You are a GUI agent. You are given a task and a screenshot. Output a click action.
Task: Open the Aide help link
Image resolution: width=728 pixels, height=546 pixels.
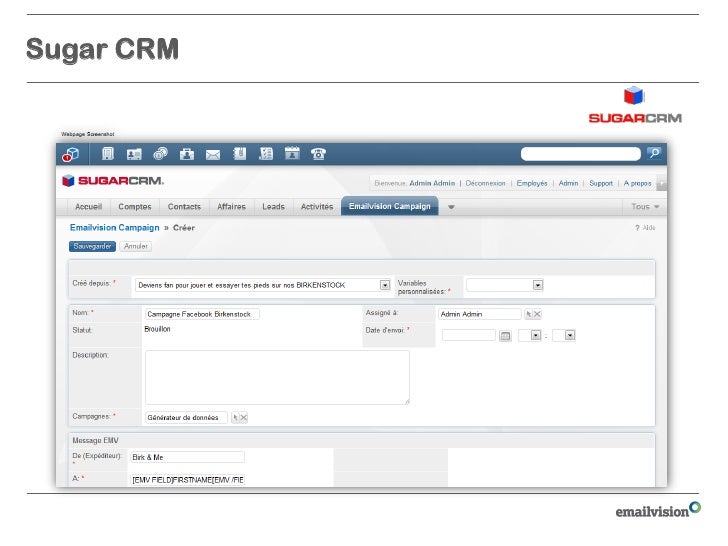click(645, 228)
